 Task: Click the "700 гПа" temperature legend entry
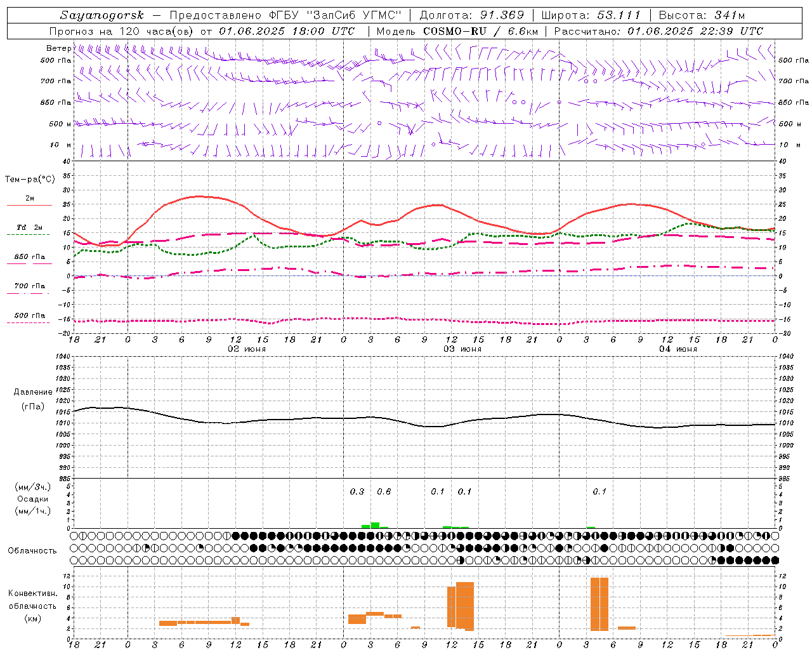[29, 286]
